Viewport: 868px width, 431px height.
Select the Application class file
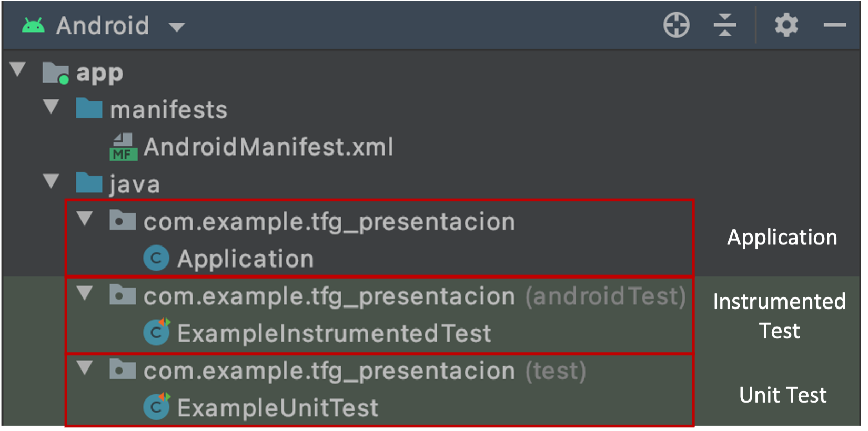245,259
